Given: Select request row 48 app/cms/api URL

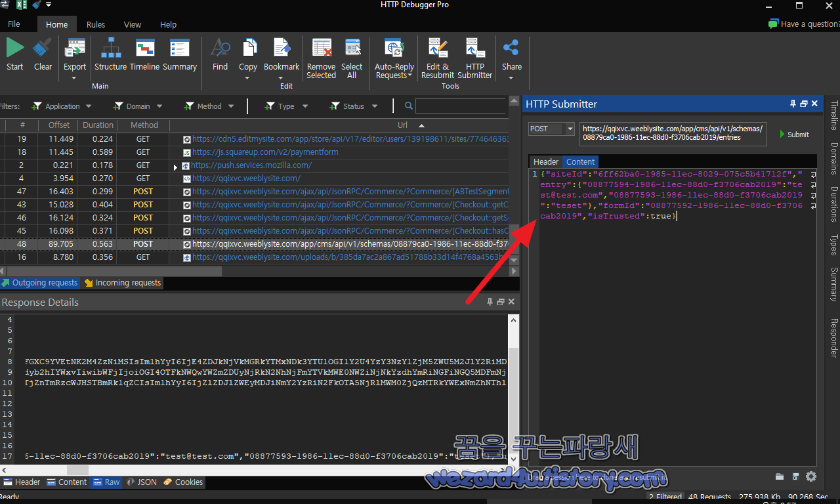Looking at the screenshot, I should (x=350, y=243).
